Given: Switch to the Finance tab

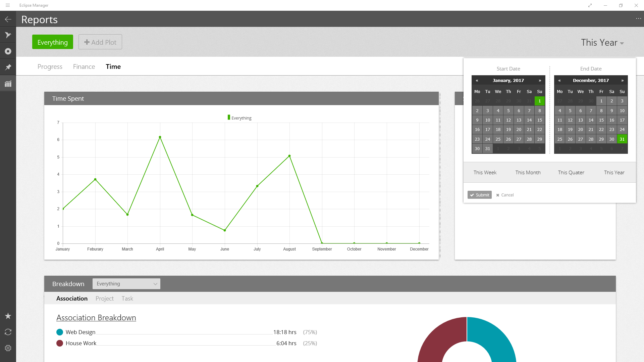Looking at the screenshot, I should 84,66.
